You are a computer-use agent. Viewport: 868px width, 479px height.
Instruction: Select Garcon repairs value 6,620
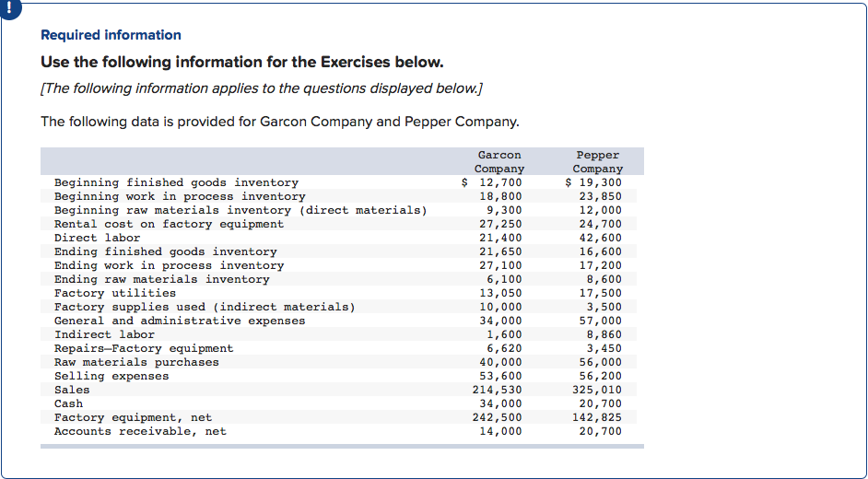point(504,348)
